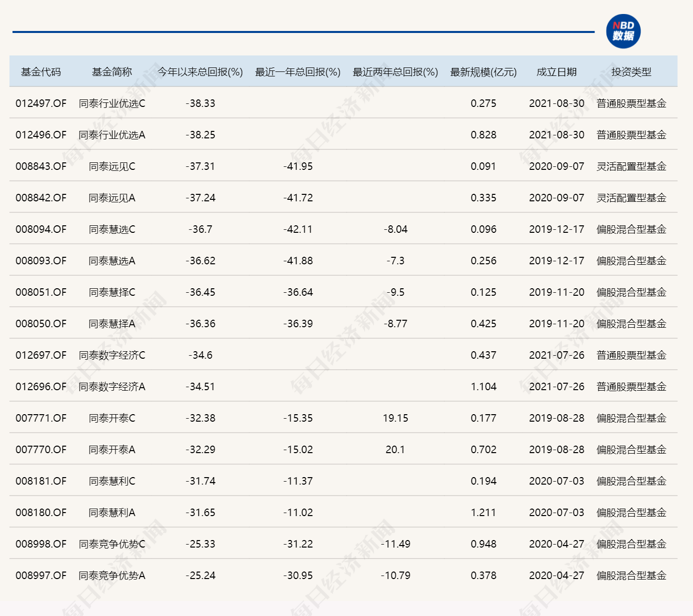693x616 pixels.
Task: Click fund code 007770.OF
Action: click(41, 450)
